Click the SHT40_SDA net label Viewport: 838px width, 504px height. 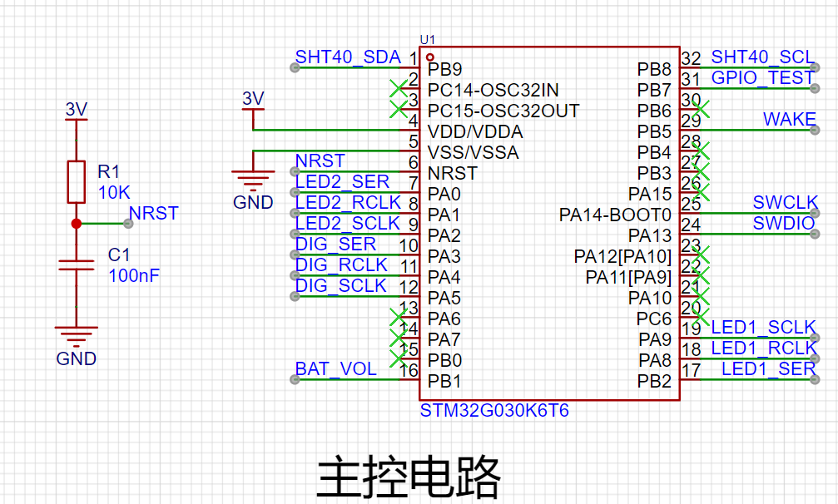point(348,57)
